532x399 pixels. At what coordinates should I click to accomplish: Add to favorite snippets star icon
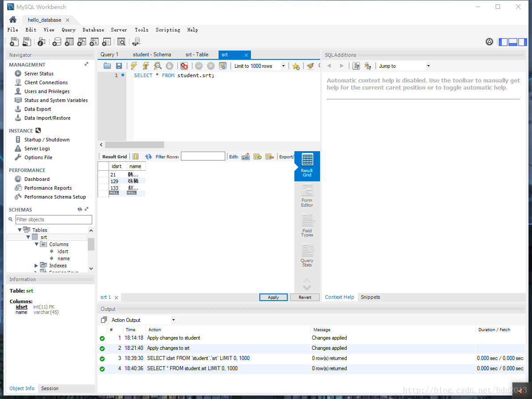[296, 66]
